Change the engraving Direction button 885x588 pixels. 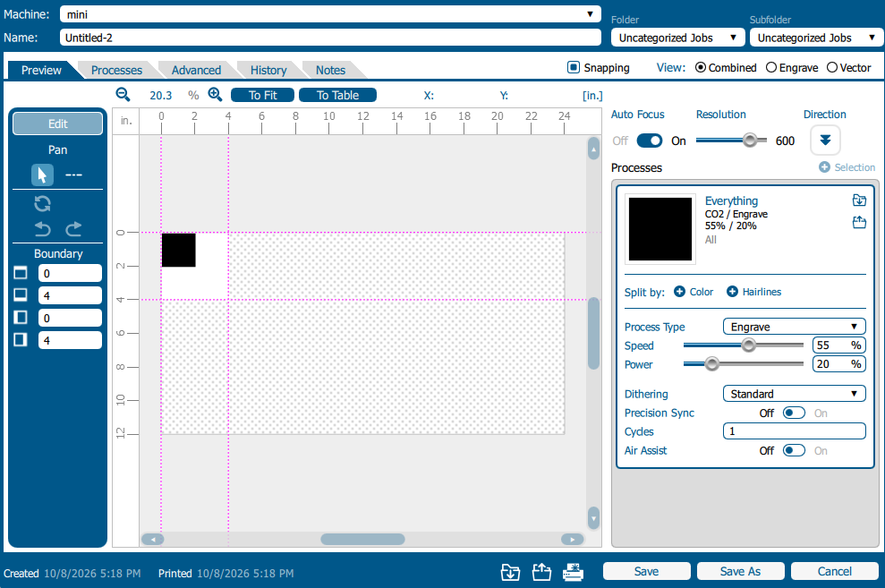[x=825, y=140]
